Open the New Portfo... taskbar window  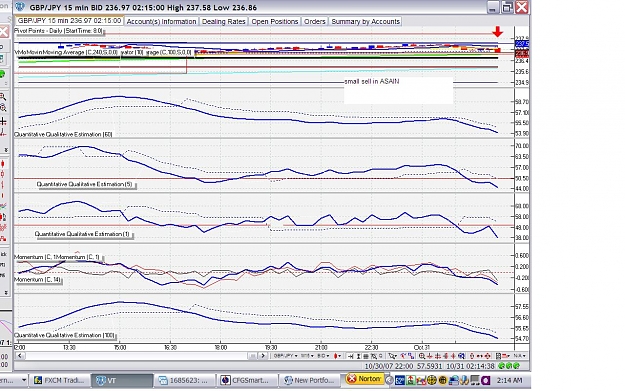pyautogui.click(x=309, y=380)
